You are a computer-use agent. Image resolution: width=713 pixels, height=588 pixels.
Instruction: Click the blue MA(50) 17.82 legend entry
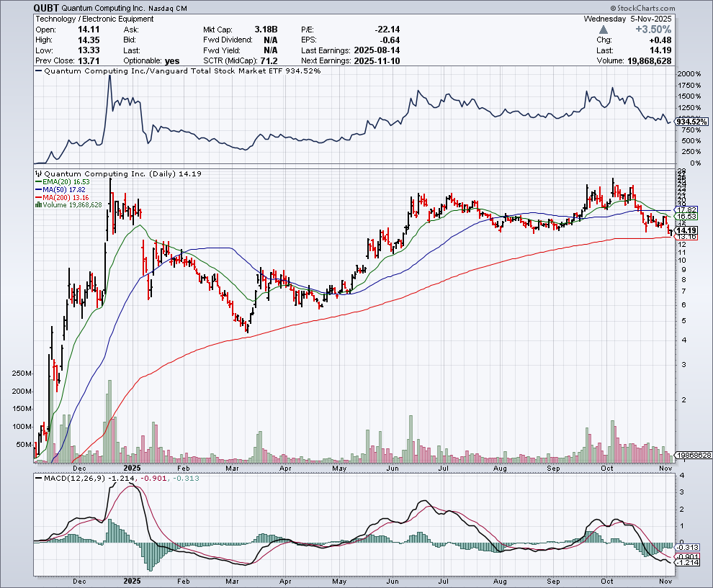[60, 189]
